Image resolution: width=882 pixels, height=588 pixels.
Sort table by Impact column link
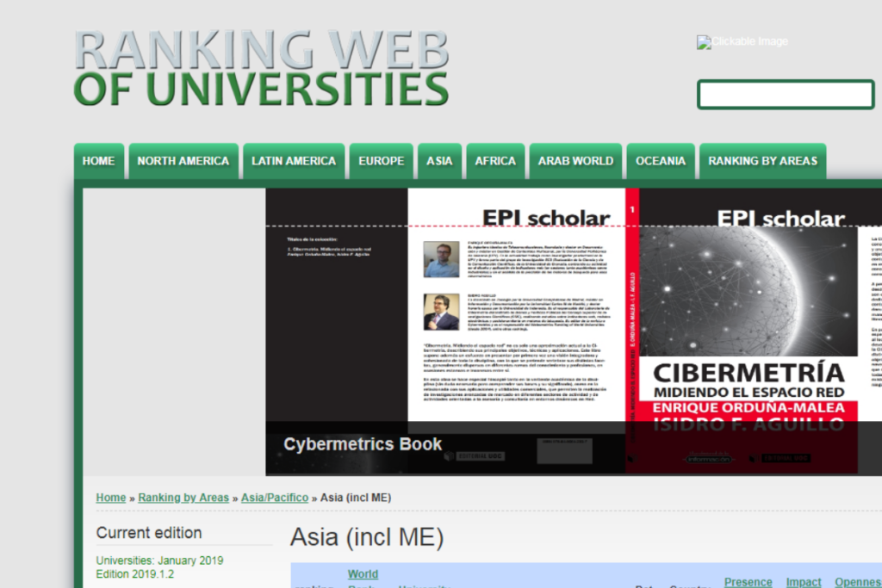804,582
